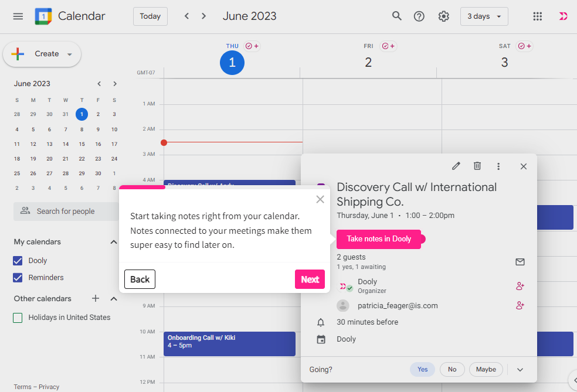The width and height of the screenshot is (577, 392).
Task: Click the Google Calendar logo
Action: tap(43, 16)
